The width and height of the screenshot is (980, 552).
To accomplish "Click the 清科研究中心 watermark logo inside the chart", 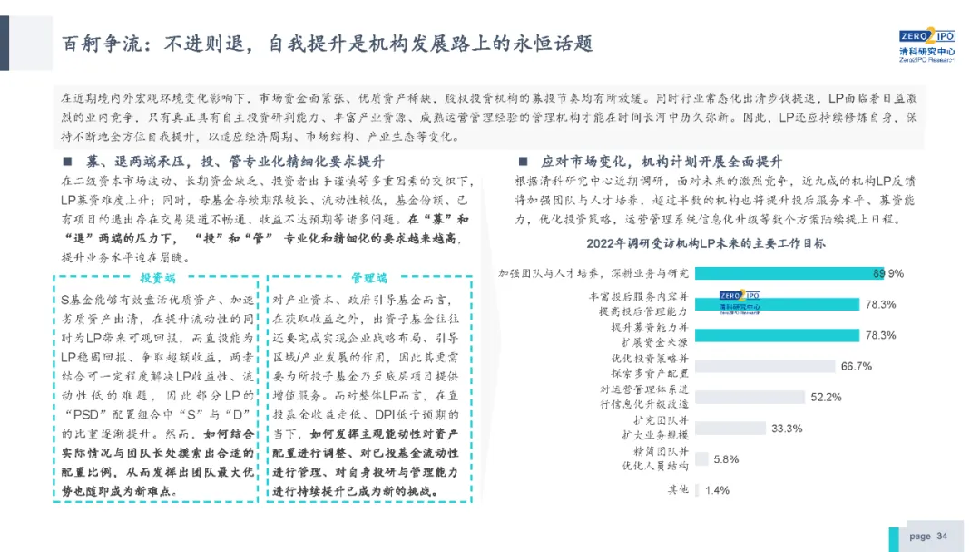I will [x=740, y=305].
